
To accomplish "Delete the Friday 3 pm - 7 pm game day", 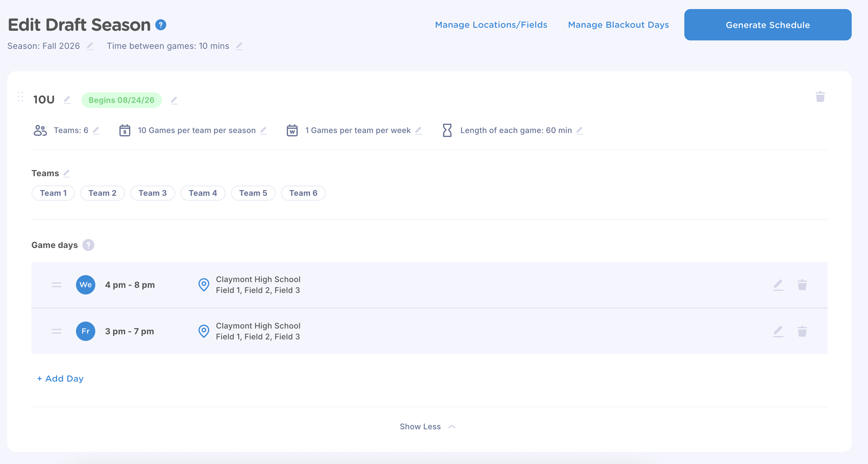I will 802,331.
